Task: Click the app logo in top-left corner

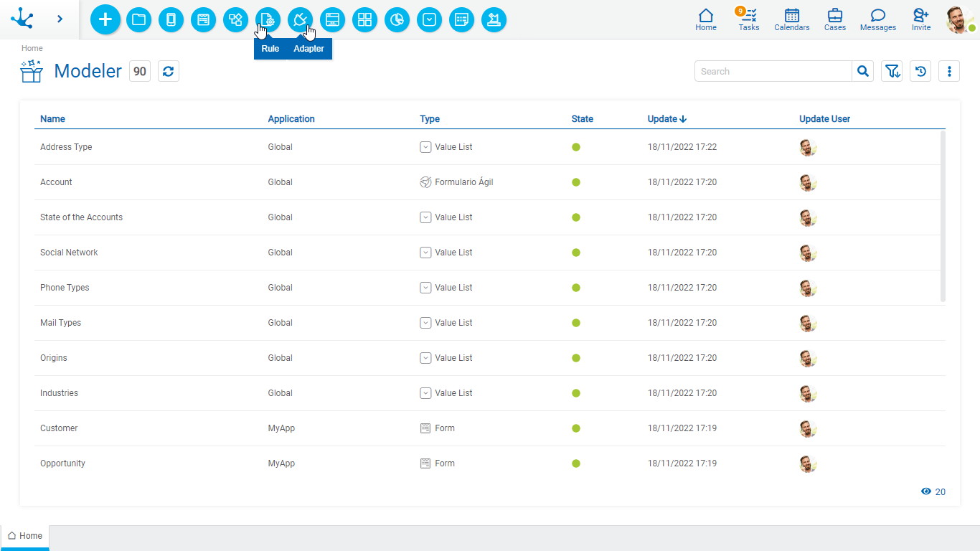Action: [x=23, y=19]
